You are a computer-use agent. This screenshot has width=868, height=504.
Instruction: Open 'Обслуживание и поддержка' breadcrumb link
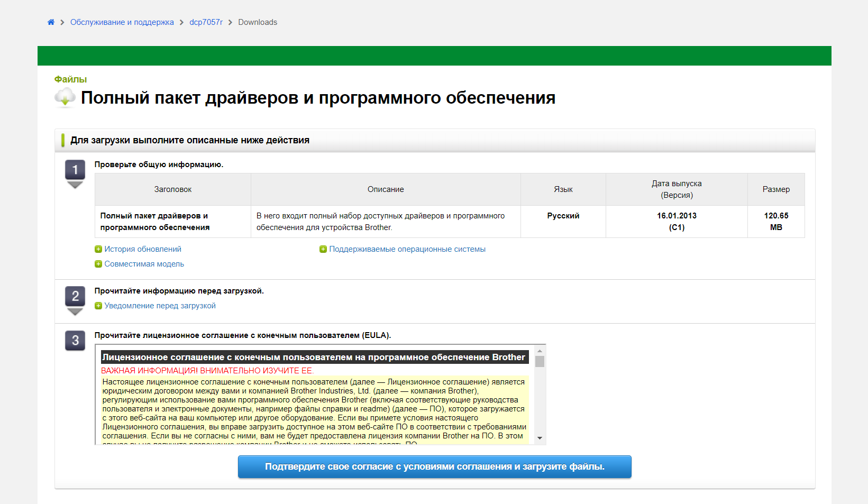(x=122, y=22)
